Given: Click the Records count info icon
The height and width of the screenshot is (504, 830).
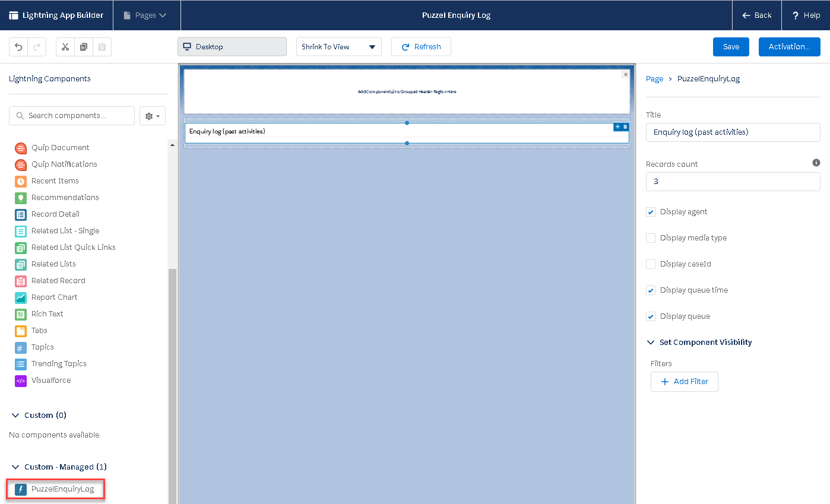Looking at the screenshot, I should (x=816, y=163).
